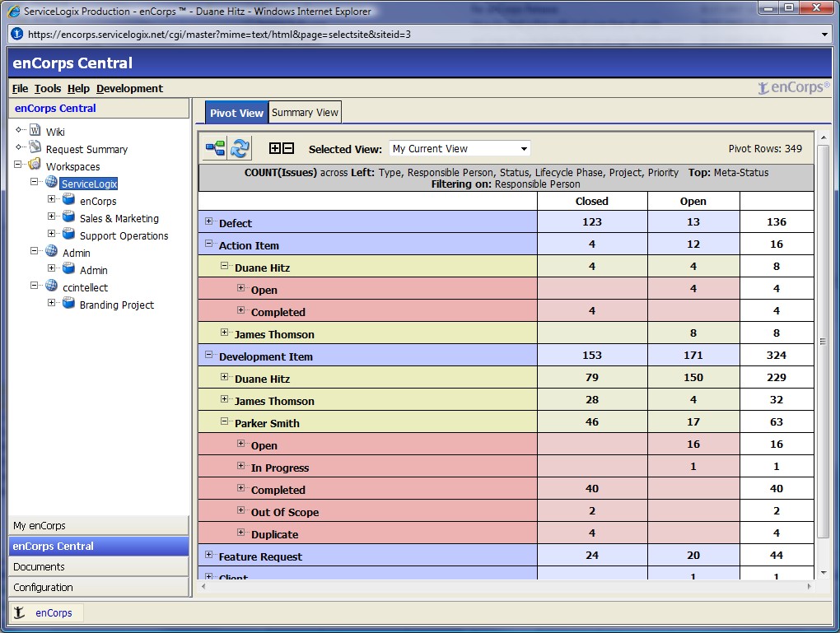Click the vertical scrollbar thumb of pivot
Viewport: 840px width, 633px height.
[x=823, y=341]
